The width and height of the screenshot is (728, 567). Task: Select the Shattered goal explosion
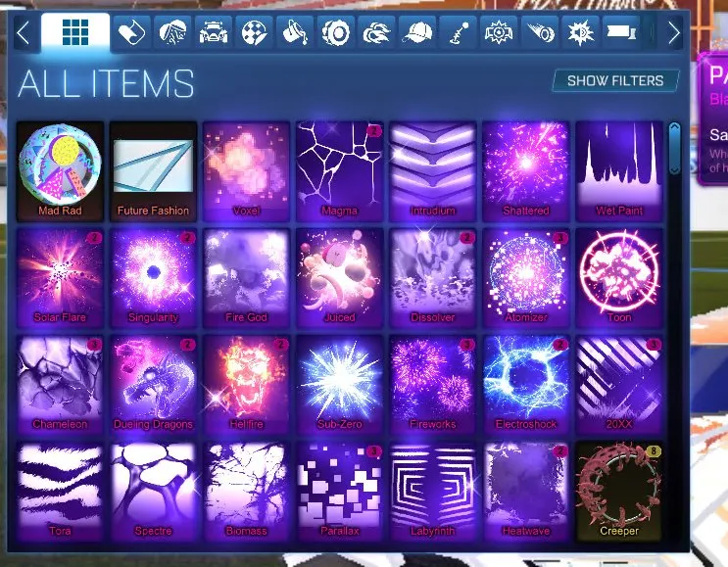click(x=526, y=171)
